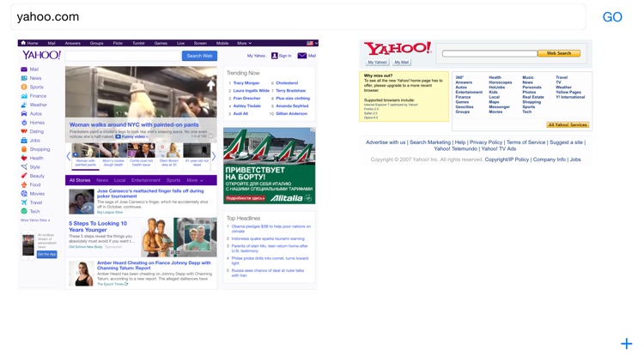Click Movies icon in left sidebar
The image size is (644, 362).
click(24, 194)
